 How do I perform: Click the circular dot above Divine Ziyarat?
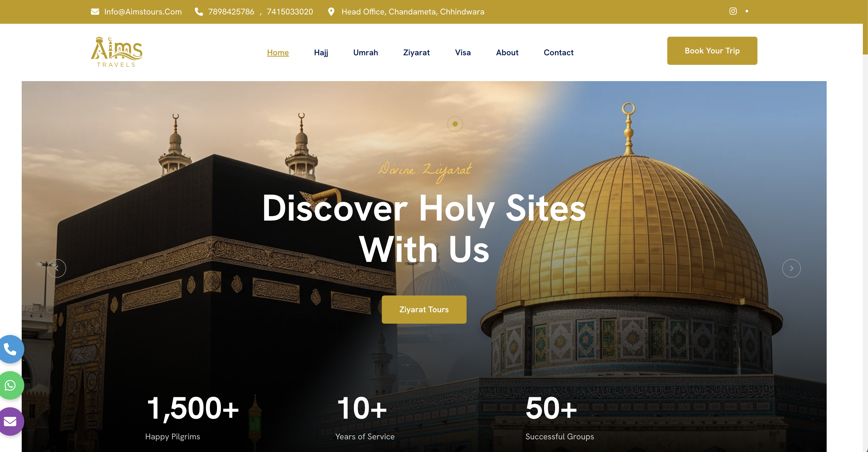click(x=455, y=124)
